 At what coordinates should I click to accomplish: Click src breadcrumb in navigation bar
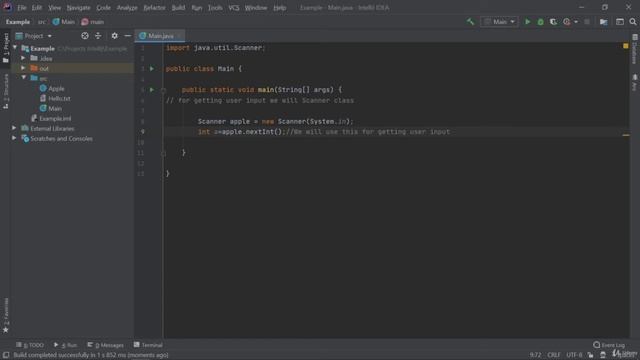[x=42, y=22]
